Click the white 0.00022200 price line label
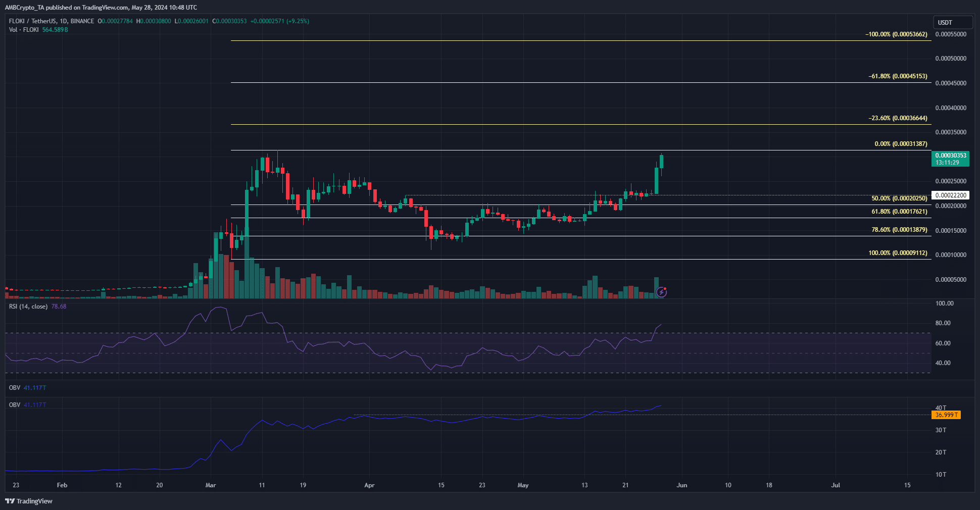Screen dimensions: 980x510 (x=950, y=195)
